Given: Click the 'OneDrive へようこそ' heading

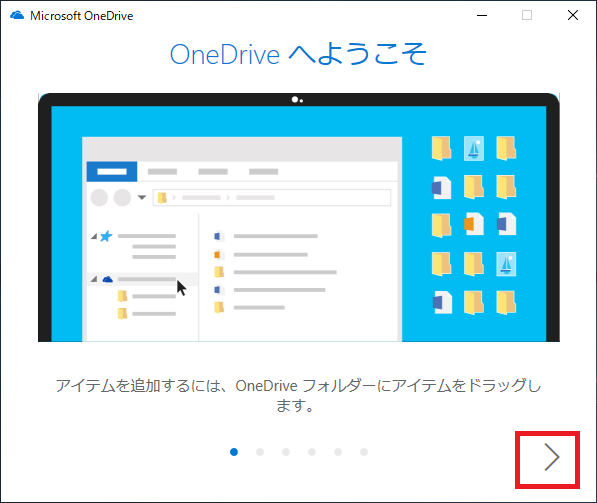Looking at the screenshot, I should pyautogui.click(x=298, y=54).
